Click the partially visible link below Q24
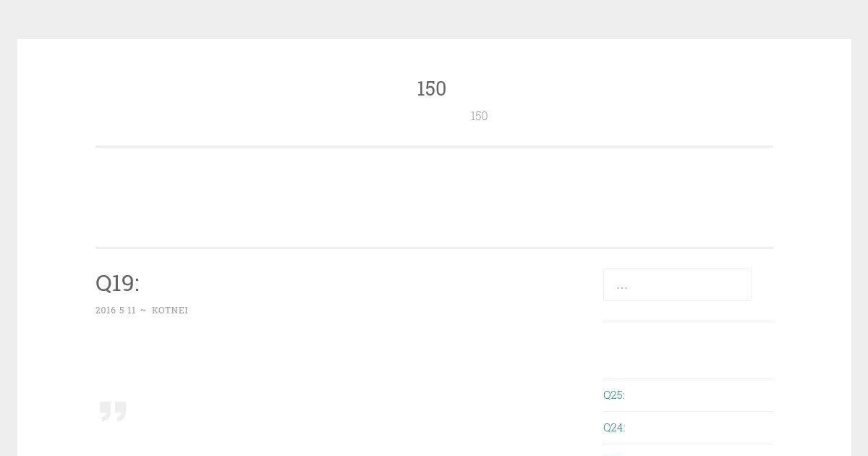This screenshot has width=868, height=456. click(x=613, y=453)
